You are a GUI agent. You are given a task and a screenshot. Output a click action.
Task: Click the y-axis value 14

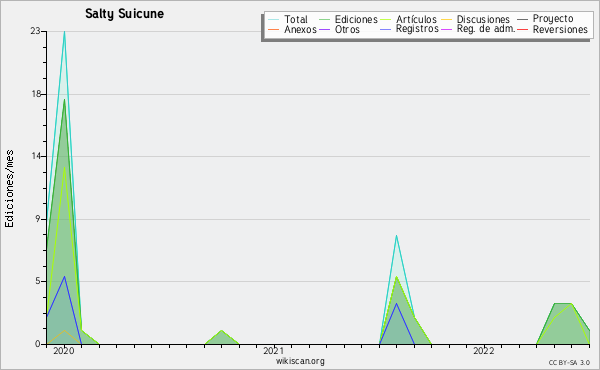[35, 156]
